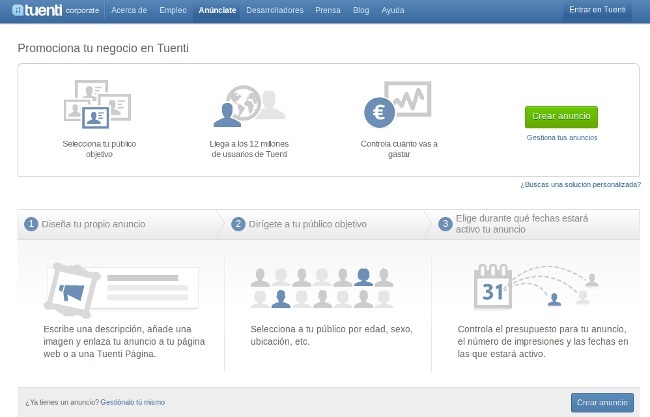The height and width of the screenshot is (417, 650).
Task: Click the green Crear anuncio button
Action: click(561, 116)
